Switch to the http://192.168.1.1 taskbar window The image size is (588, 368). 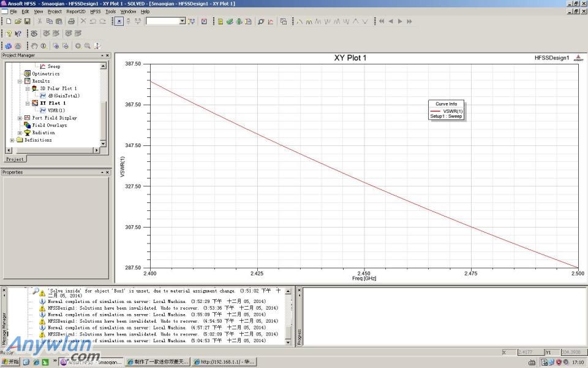point(224,362)
